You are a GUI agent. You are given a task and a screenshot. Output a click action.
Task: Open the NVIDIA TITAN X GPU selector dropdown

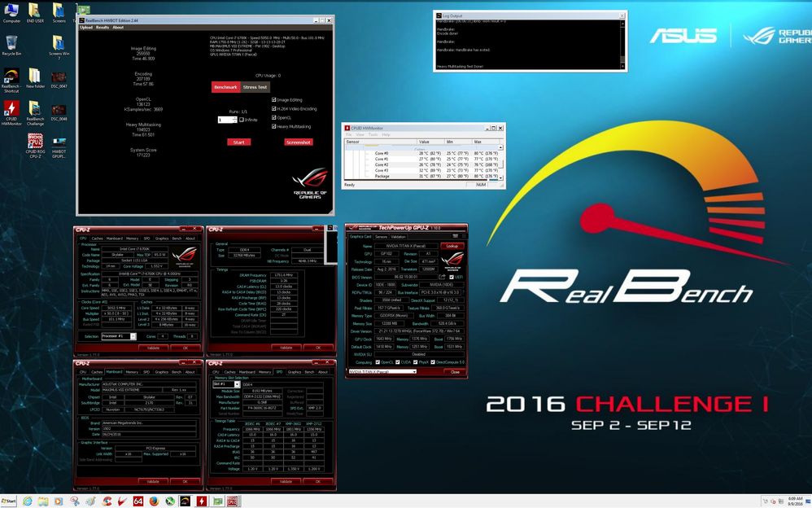pos(382,372)
